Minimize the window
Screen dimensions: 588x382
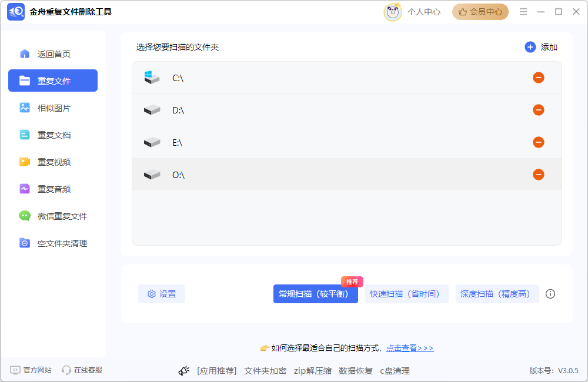click(x=541, y=12)
